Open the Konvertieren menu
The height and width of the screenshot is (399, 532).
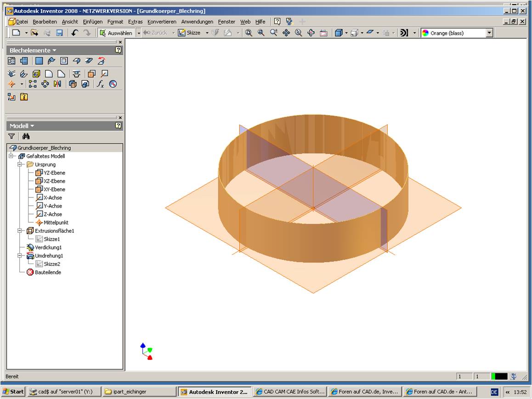tap(162, 22)
